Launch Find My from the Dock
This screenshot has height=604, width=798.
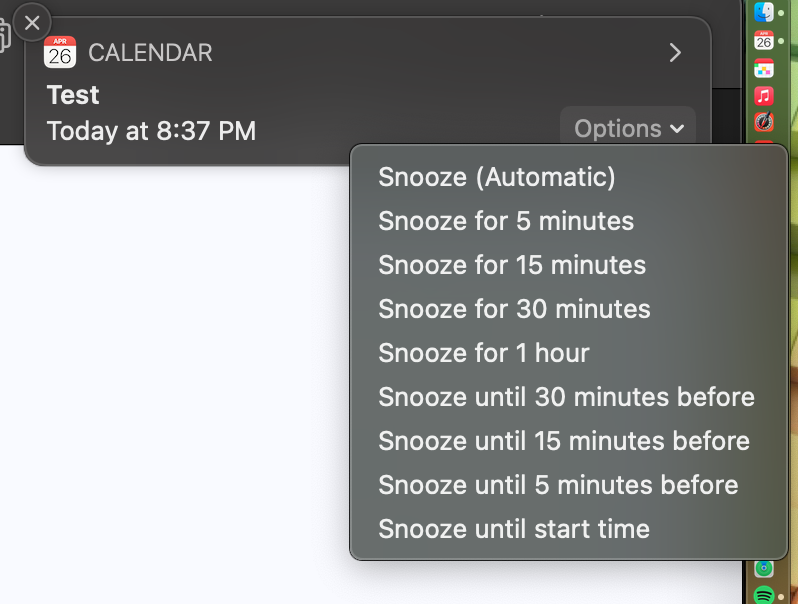point(764,568)
